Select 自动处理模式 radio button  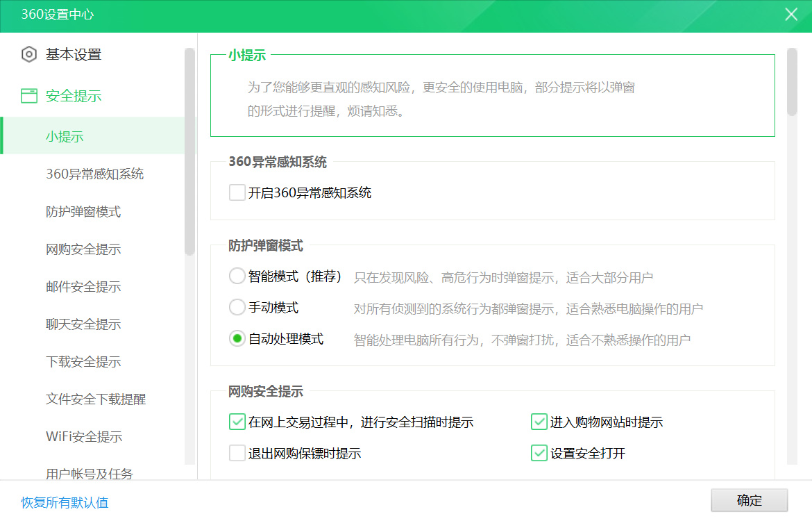tap(237, 338)
